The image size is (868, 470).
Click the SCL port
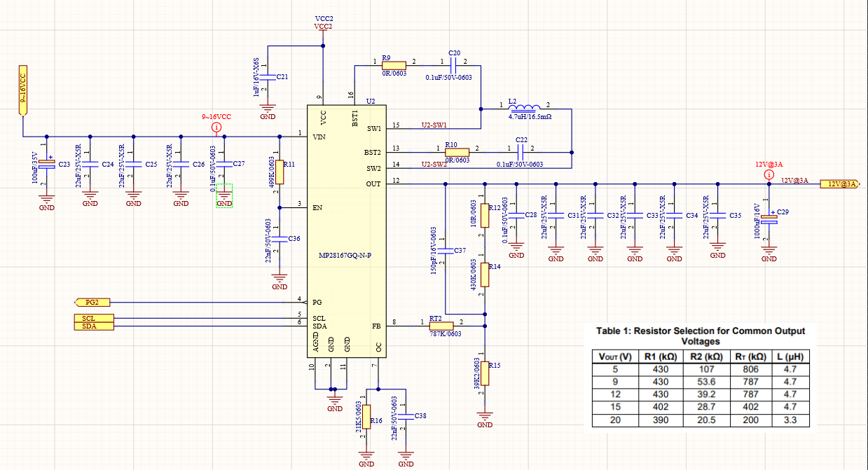tap(93, 318)
